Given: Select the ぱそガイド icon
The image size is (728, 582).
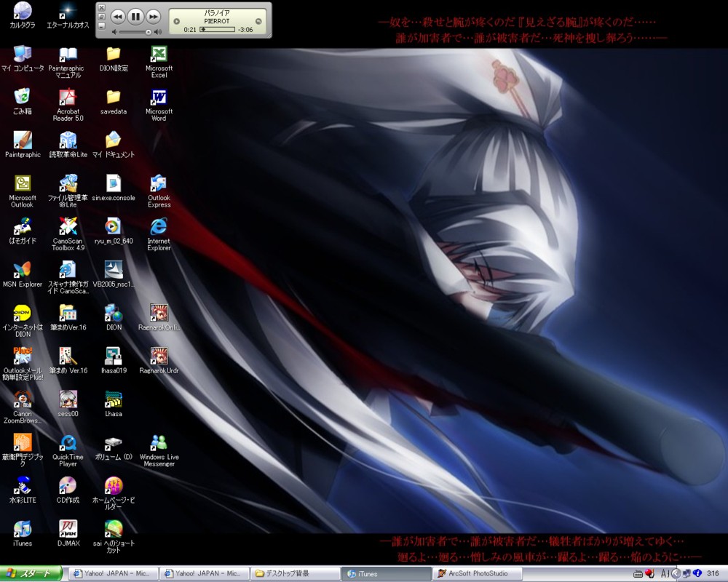Looking at the screenshot, I should (x=23, y=231).
